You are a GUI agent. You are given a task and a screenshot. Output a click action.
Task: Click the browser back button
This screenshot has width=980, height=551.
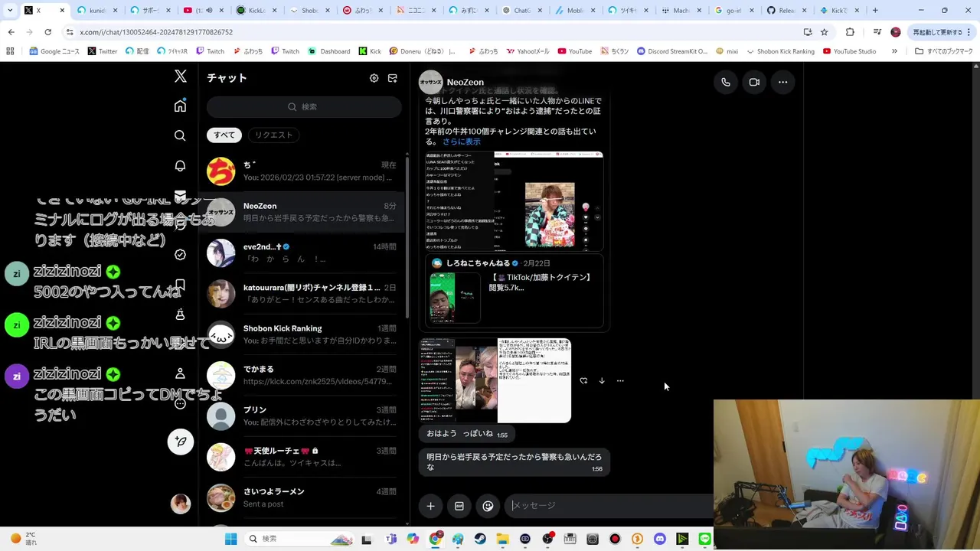point(11,32)
